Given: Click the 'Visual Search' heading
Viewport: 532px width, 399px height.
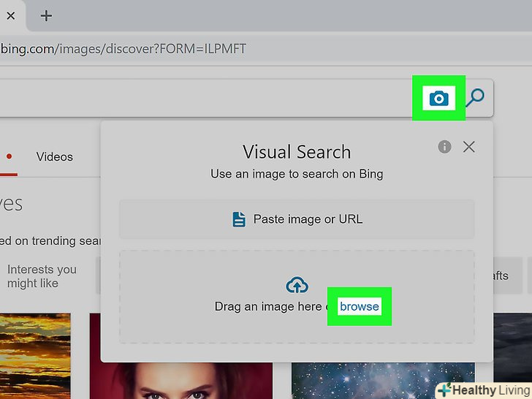Looking at the screenshot, I should (x=297, y=152).
